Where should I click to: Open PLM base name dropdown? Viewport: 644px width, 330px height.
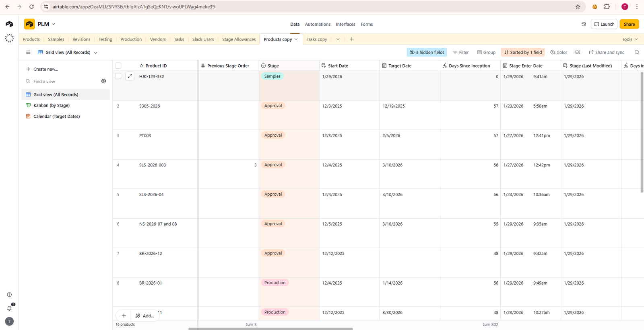pyautogui.click(x=54, y=24)
